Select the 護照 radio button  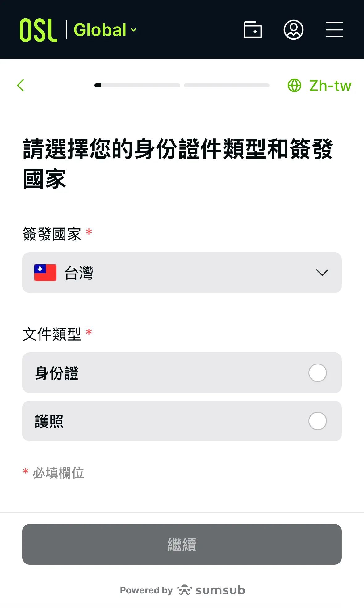[x=317, y=421]
